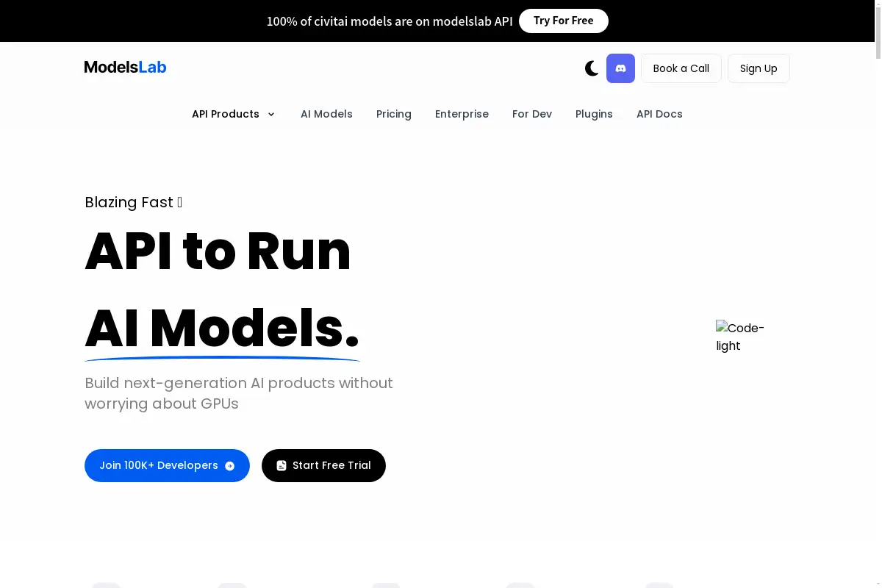Click the Sign Up button
Screen dimensions: 882x588
click(759, 68)
